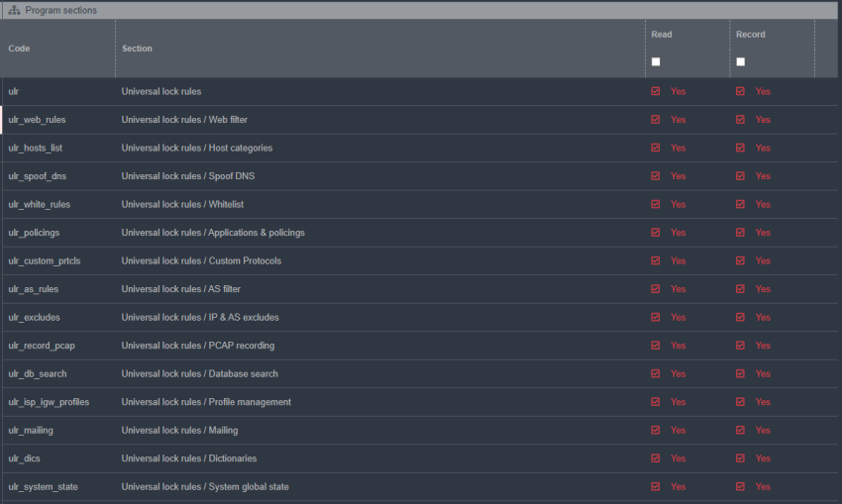Image resolution: width=842 pixels, height=504 pixels.
Task: Uncheck Record for ulr_as_rules
Action: [x=741, y=289]
